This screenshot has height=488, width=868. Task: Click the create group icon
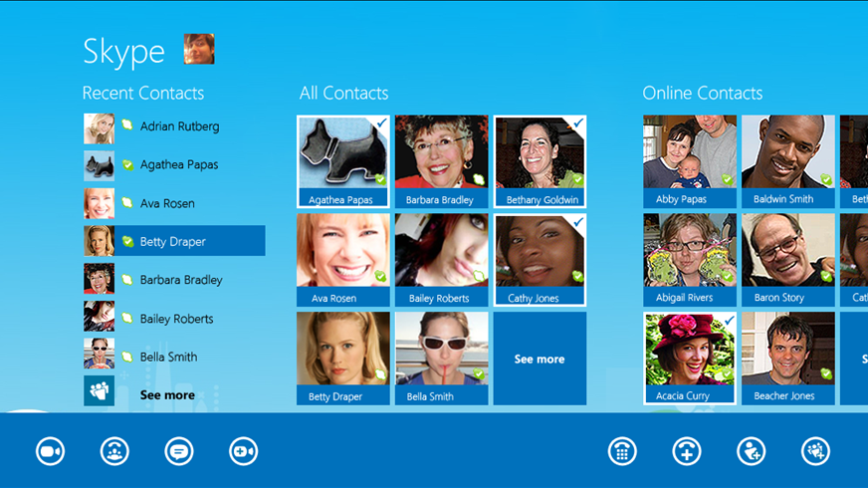click(815, 451)
